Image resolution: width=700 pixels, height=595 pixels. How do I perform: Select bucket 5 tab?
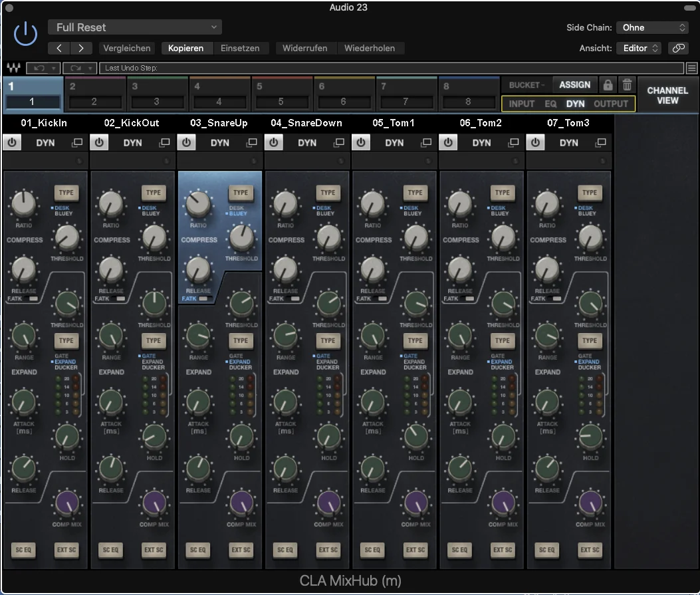pos(282,94)
